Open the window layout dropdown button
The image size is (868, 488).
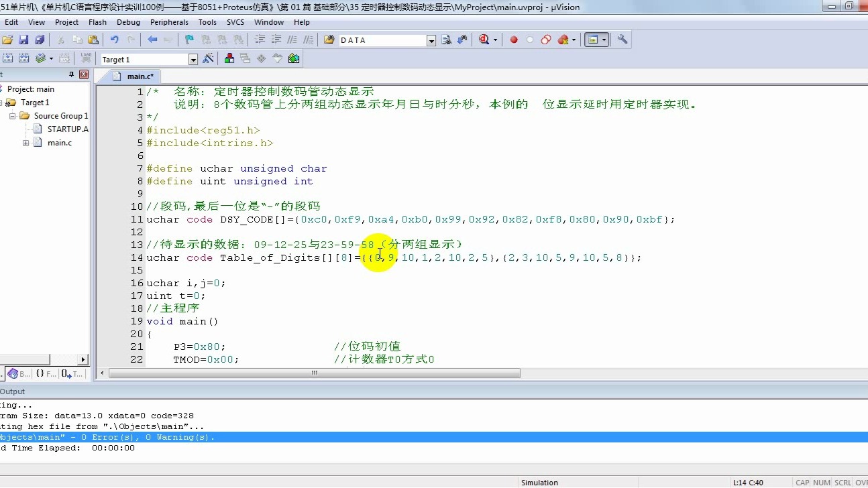pos(596,40)
